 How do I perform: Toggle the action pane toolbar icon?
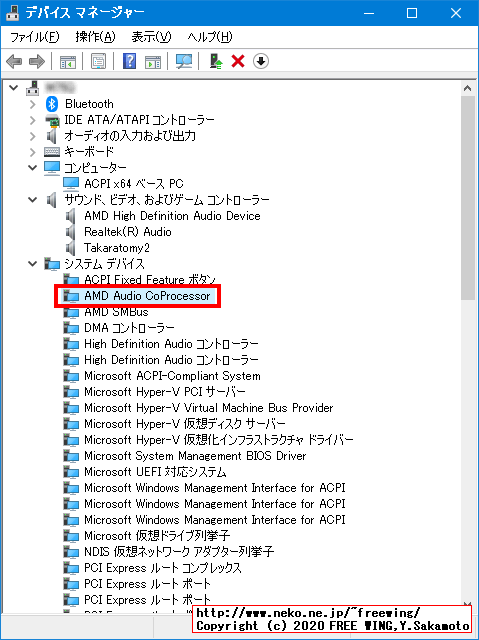coord(153,62)
